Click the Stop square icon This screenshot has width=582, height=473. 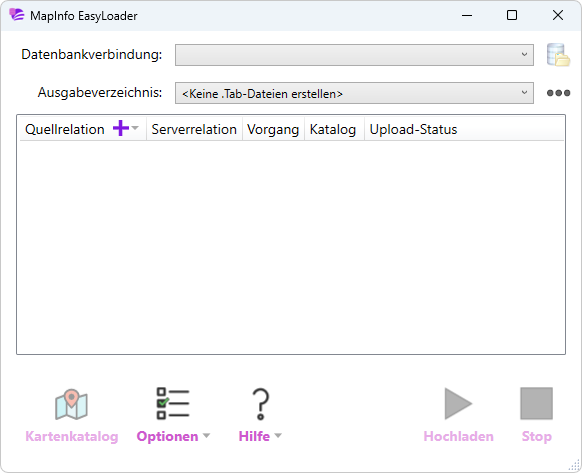coord(536,404)
